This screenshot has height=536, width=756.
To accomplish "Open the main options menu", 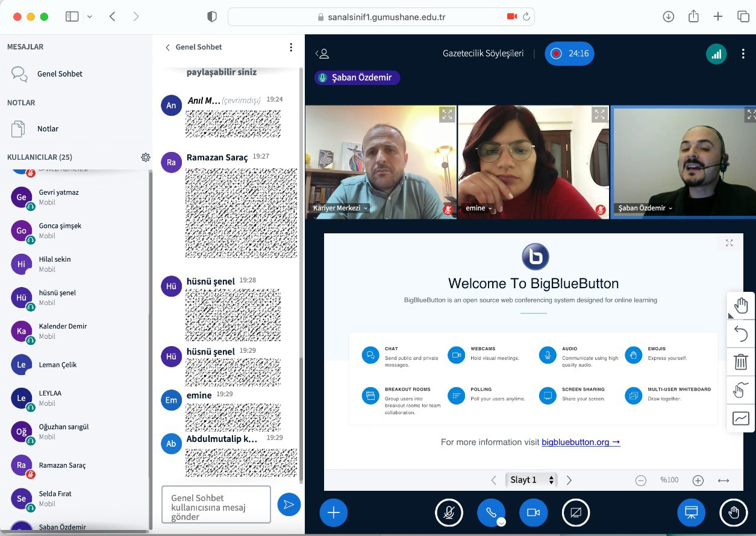I will click(x=743, y=54).
